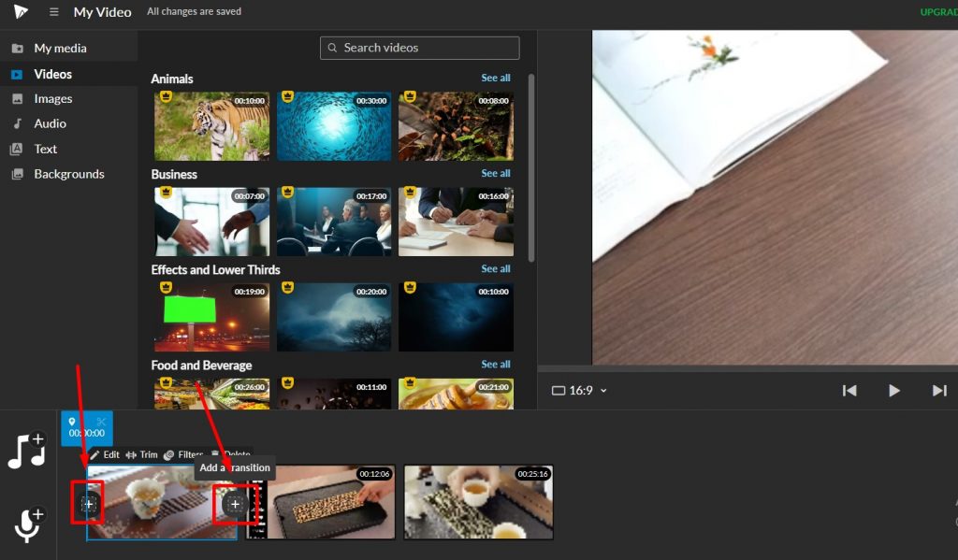The image size is (958, 560).
Task: Select the tiger video thumbnail under Animals
Action: [x=211, y=126]
